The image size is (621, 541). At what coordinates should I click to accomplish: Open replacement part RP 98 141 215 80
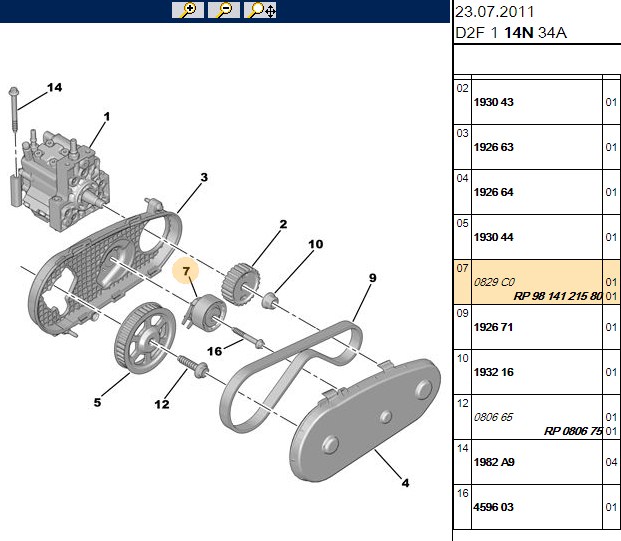coord(558,296)
